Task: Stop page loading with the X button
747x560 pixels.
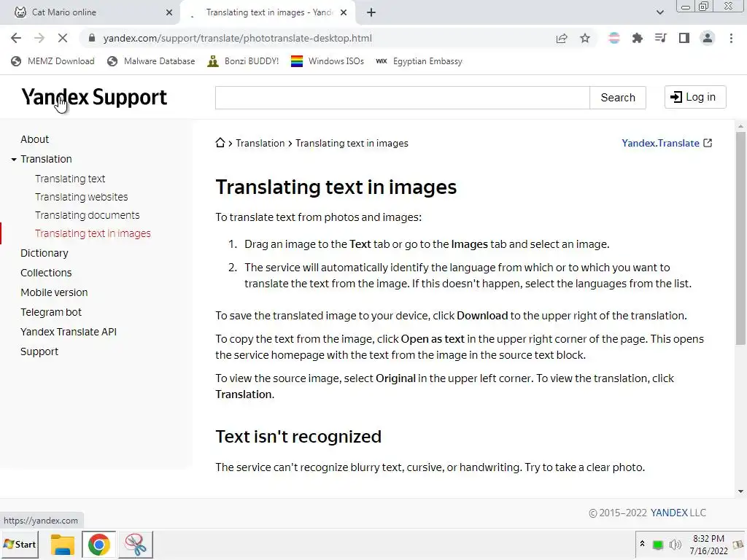Action: point(63,38)
